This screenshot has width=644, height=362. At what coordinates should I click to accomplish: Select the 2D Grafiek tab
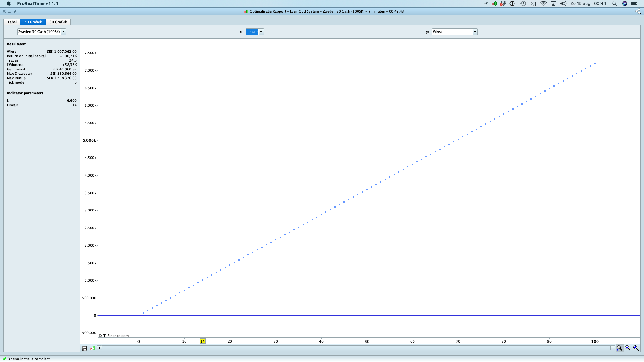[33, 22]
